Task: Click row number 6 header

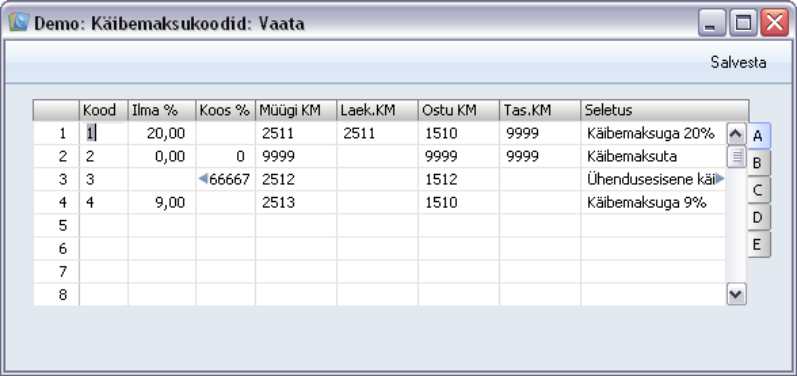Action: (x=56, y=248)
